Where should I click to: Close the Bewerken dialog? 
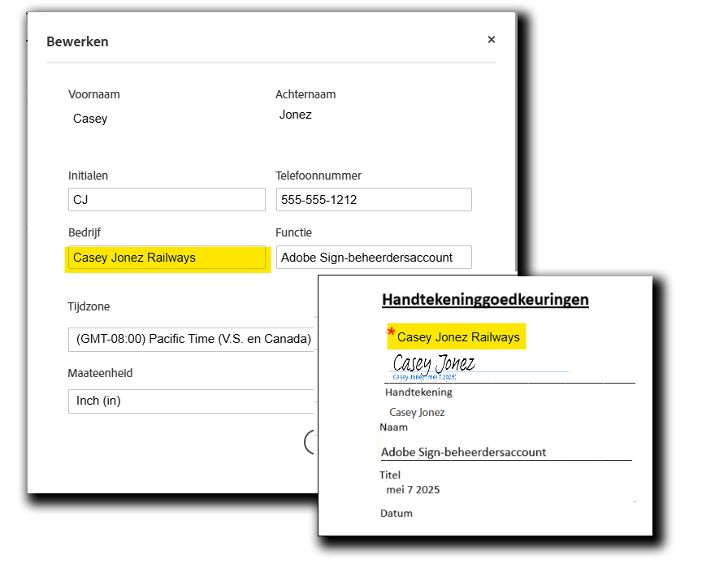(x=492, y=40)
